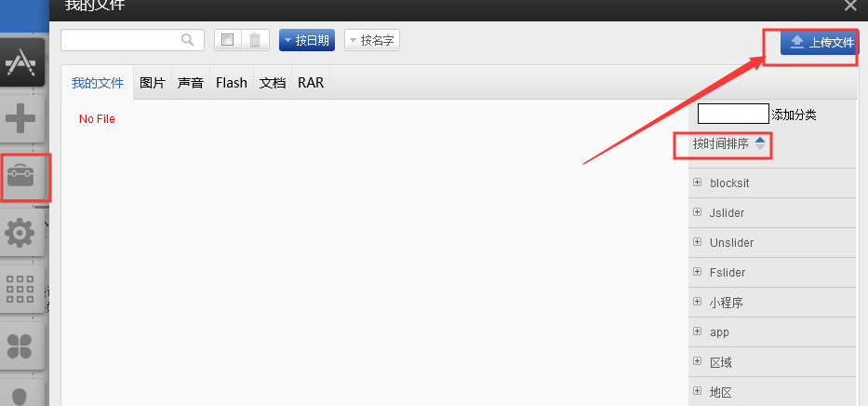Click the plus add icon in sidebar
This screenshot has height=406, width=868.
click(20, 119)
